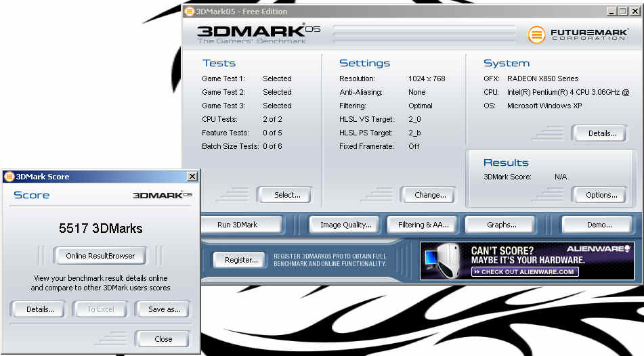Viewport: 644px width, 356px height.
Task: Click the Tests section heading
Action: (219, 63)
